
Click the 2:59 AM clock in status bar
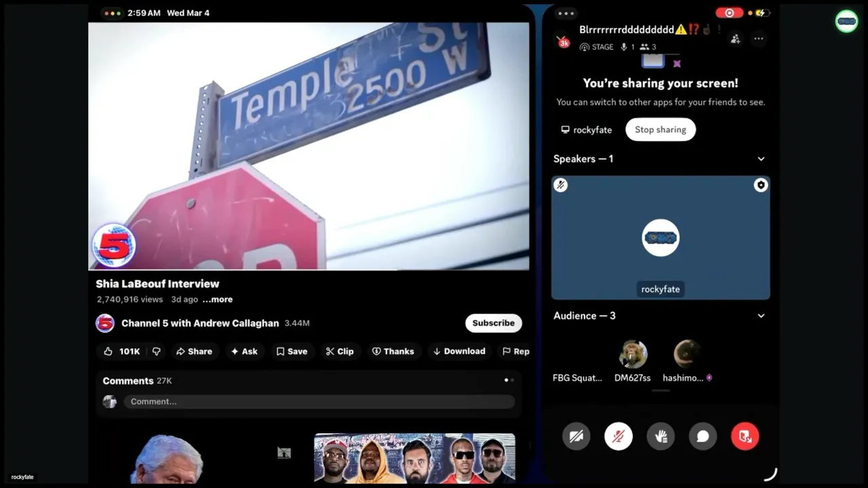coord(144,13)
